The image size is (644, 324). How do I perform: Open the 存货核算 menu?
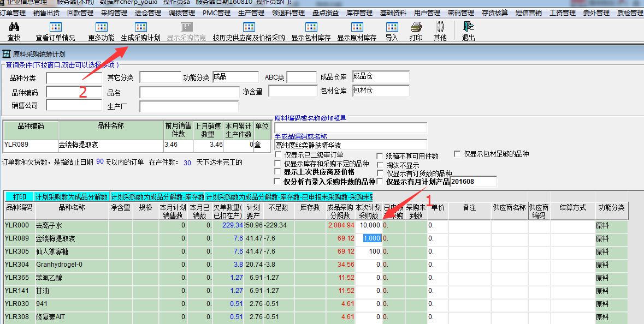(x=495, y=13)
